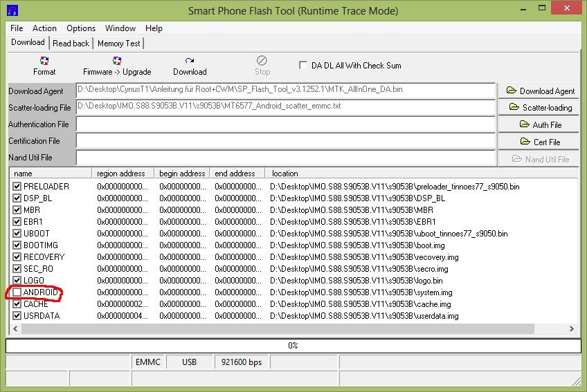
Task: Open the Options menu
Action: [x=81, y=28]
